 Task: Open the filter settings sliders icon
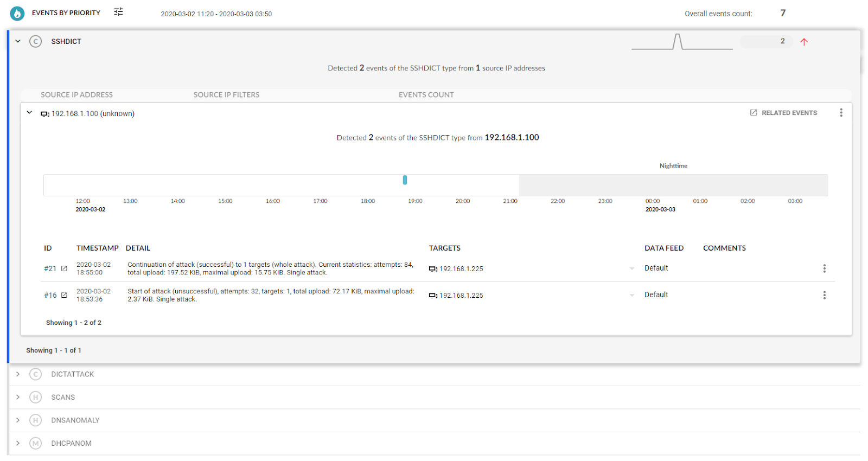pyautogui.click(x=118, y=12)
